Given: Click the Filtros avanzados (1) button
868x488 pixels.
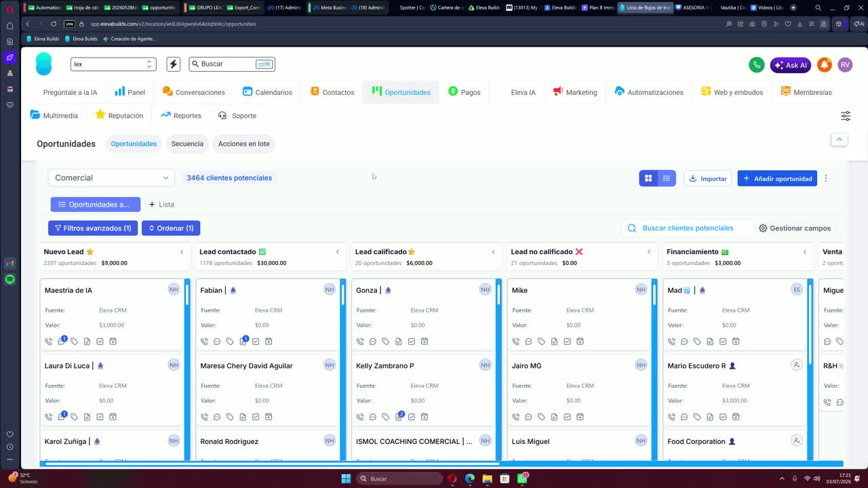Looking at the screenshot, I should pos(93,228).
